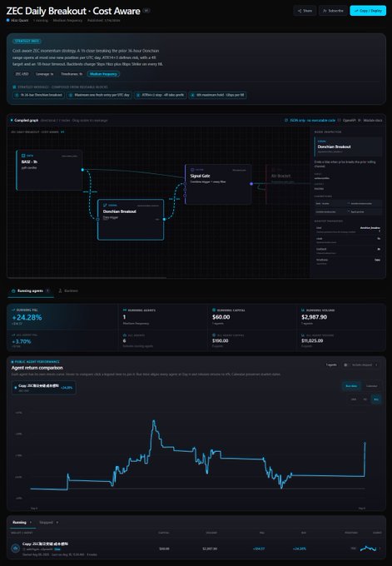Select the one entry per UTC day chip
Viewport: 392px width, 566px height.
click(x=99, y=95)
